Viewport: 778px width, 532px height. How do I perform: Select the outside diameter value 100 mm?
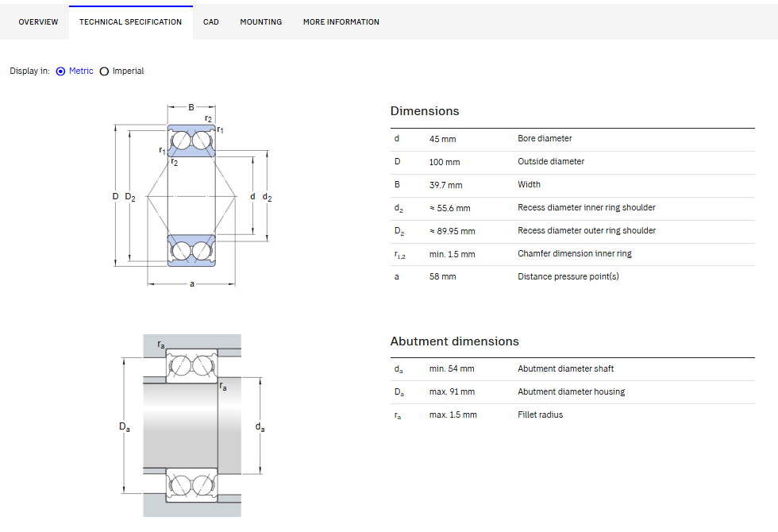(445, 162)
